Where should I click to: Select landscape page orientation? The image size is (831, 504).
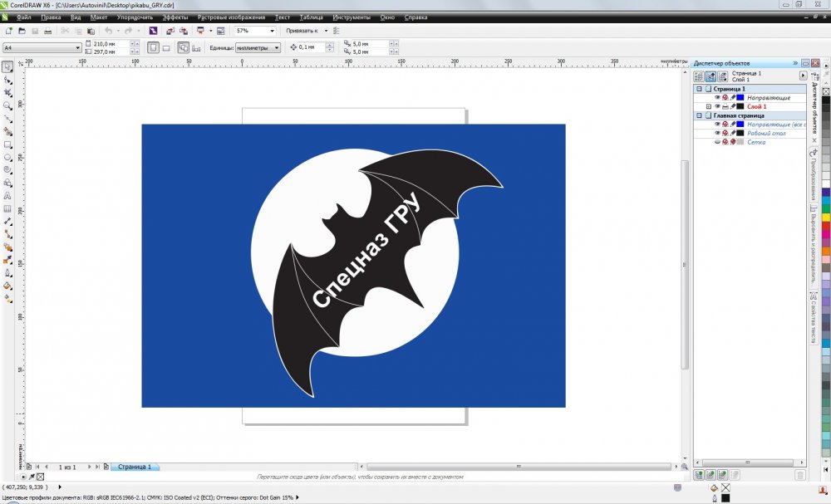click(166, 48)
